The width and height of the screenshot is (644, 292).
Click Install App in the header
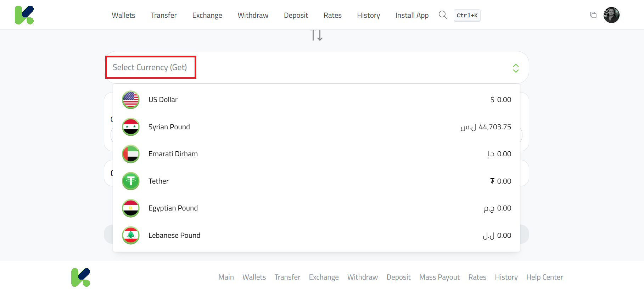pos(412,15)
